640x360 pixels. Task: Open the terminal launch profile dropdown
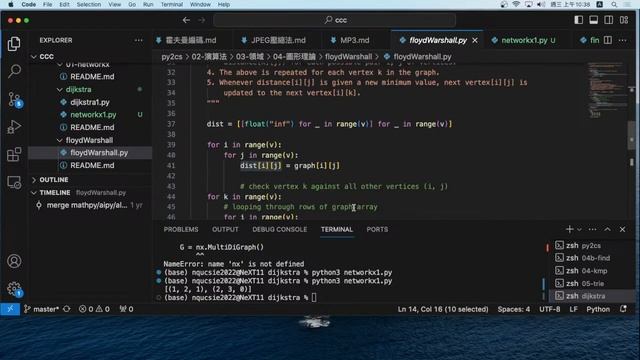tap(579, 229)
